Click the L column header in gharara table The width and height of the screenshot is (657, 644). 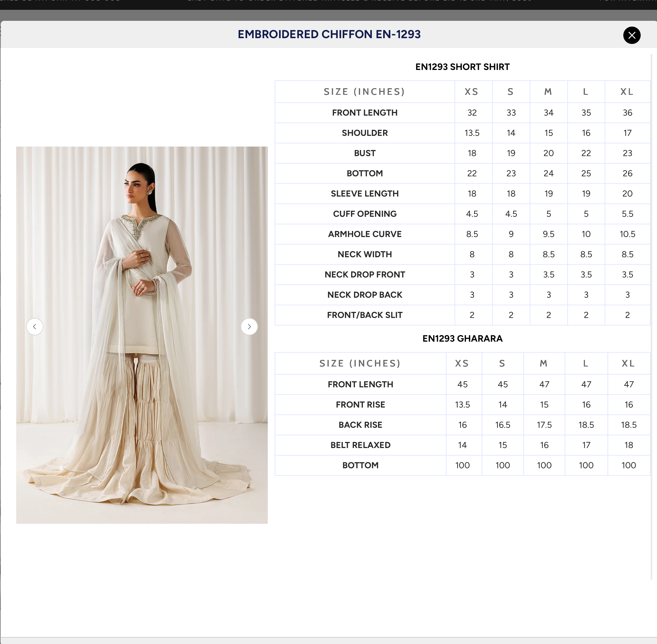point(586,363)
